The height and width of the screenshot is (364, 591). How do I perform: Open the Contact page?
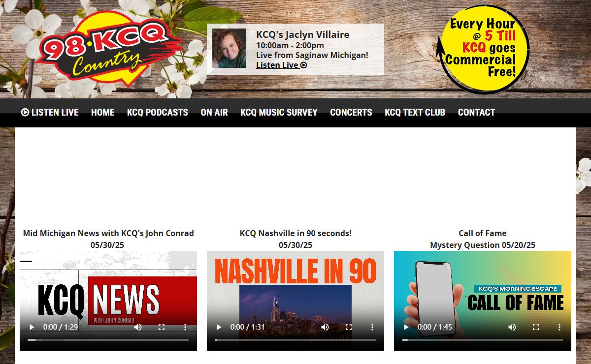[x=476, y=113]
